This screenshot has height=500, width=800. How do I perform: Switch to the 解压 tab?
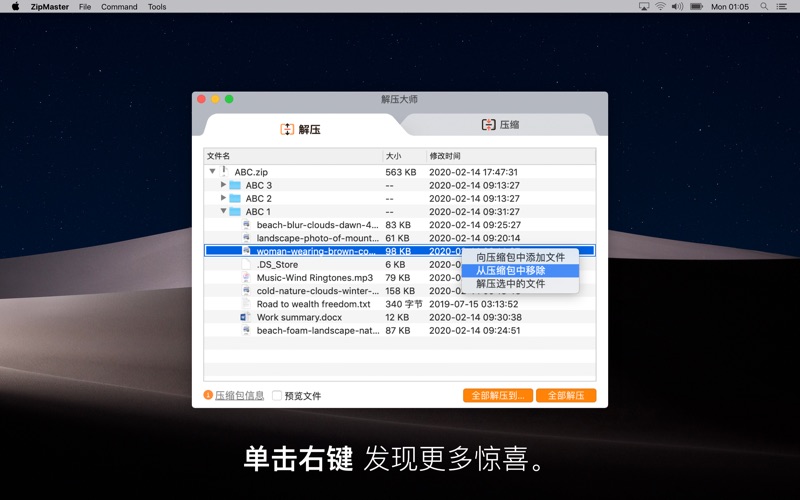click(x=301, y=129)
